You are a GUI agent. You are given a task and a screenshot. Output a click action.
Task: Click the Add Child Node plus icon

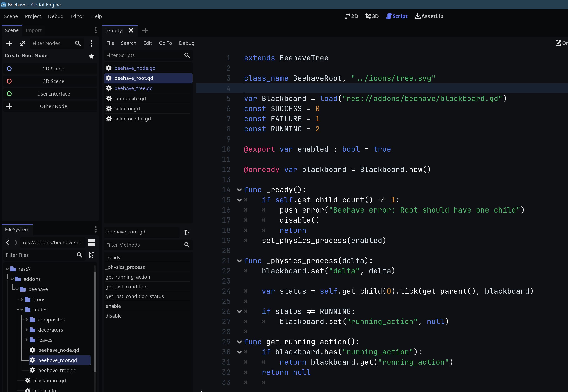point(9,43)
